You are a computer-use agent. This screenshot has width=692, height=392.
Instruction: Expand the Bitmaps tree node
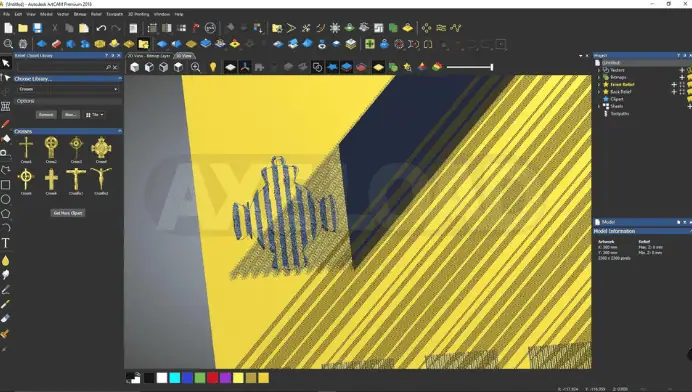coord(599,77)
